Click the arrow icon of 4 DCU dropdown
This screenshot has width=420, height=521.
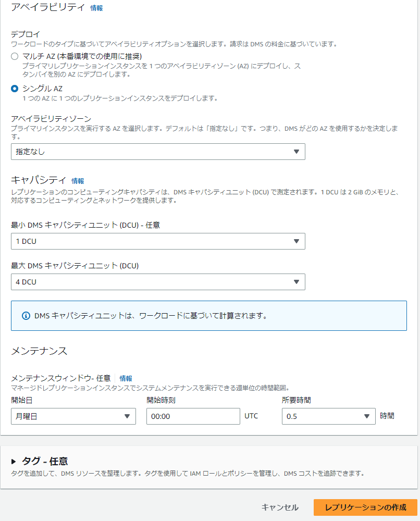pos(297,282)
